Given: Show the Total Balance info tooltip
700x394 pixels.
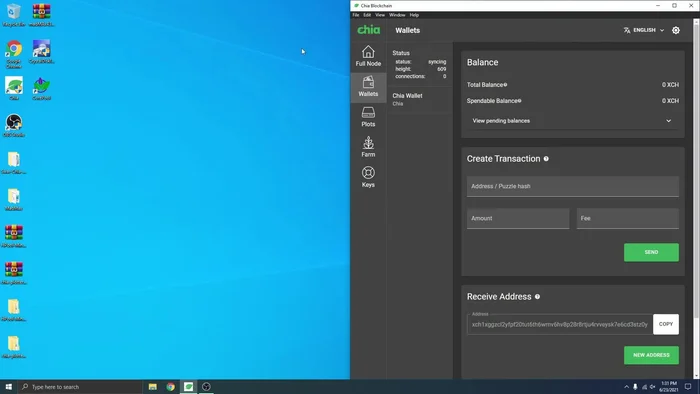Looking at the screenshot, I should coord(505,85).
